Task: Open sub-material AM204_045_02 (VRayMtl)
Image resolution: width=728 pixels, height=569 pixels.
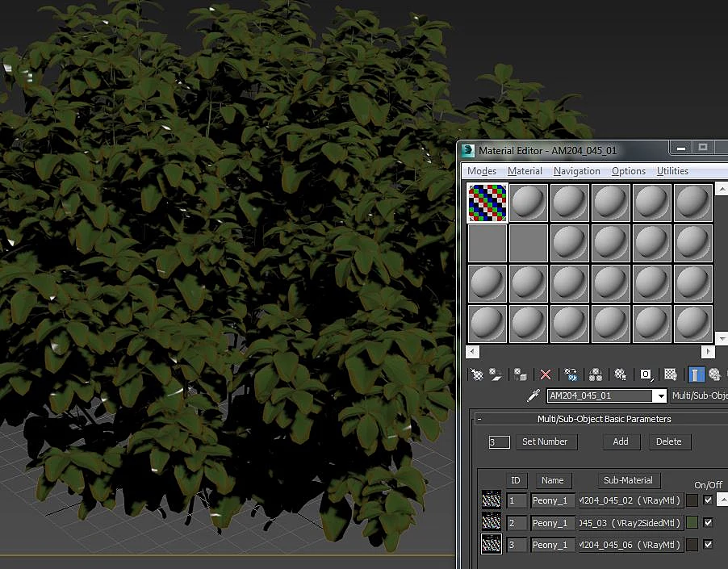Action: click(630, 500)
